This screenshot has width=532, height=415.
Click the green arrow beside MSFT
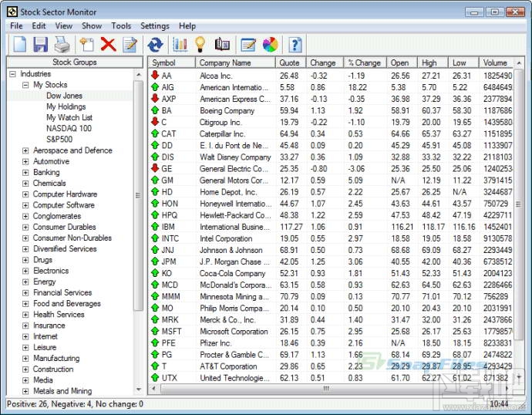point(155,331)
